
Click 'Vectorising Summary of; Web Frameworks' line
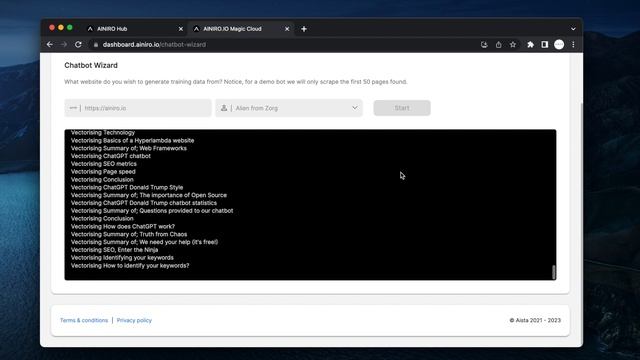click(129, 148)
